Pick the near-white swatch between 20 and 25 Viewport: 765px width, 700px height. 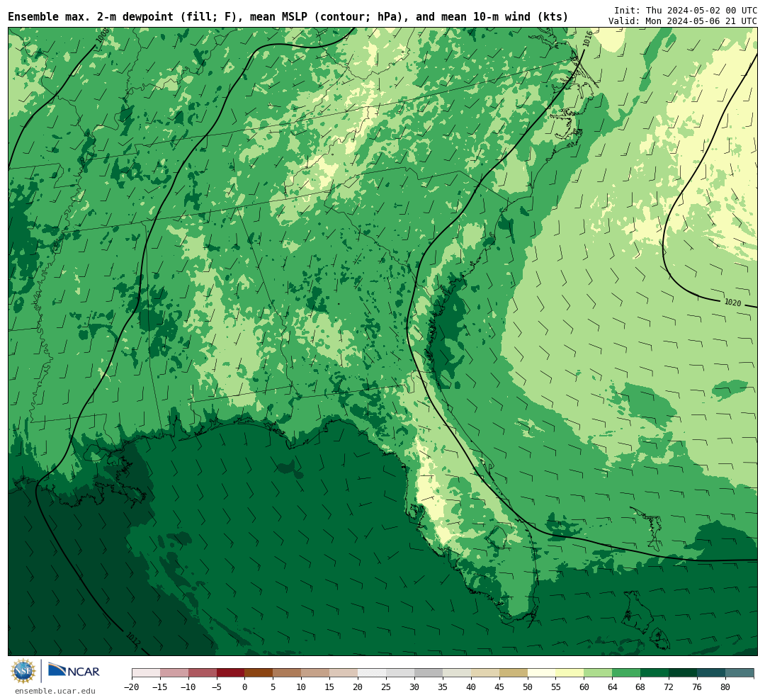pyautogui.click(x=373, y=672)
